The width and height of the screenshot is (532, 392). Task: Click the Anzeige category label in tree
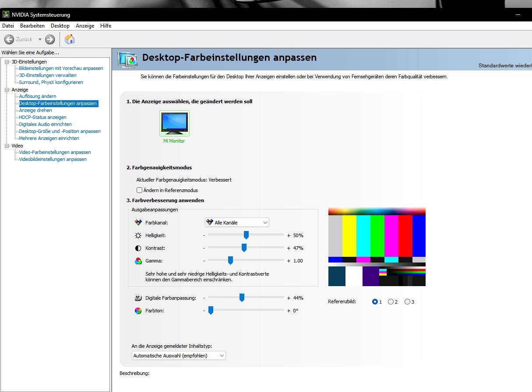pos(20,90)
